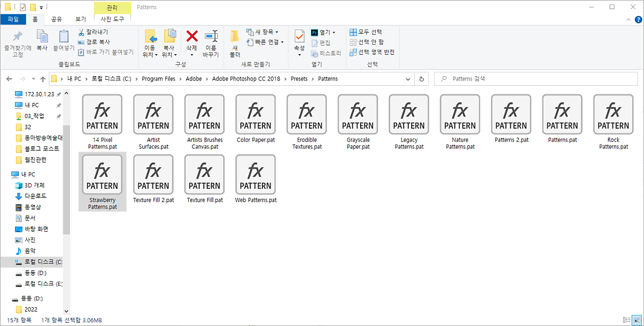Click the New Folder (새 폴더) icon
The width and height of the screenshot is (644, 326).
(235, 36)
